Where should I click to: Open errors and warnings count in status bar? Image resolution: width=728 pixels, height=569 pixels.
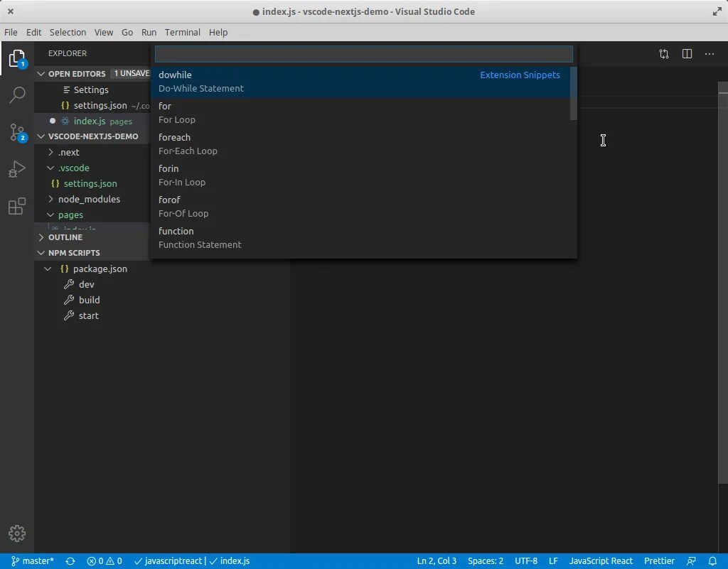click(x=105, y=561)
